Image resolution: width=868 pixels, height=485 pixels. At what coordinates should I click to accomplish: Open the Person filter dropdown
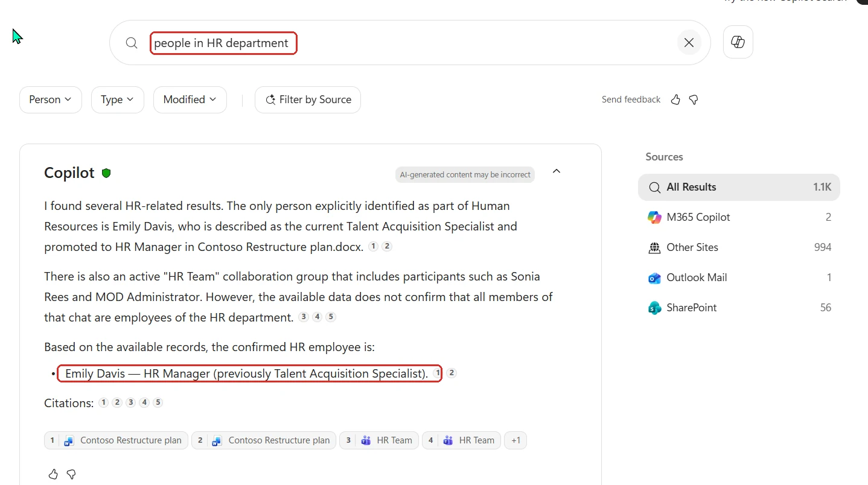coord(51,100)
